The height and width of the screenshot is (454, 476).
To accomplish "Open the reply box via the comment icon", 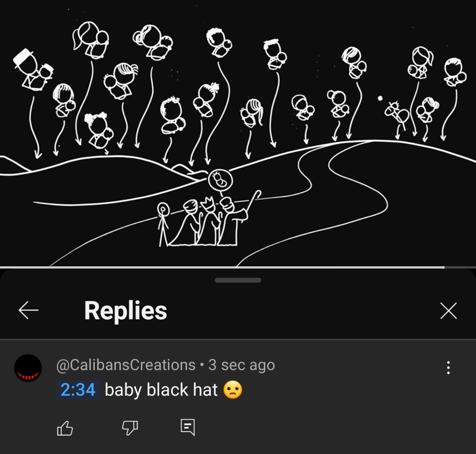I will (188, 428).
